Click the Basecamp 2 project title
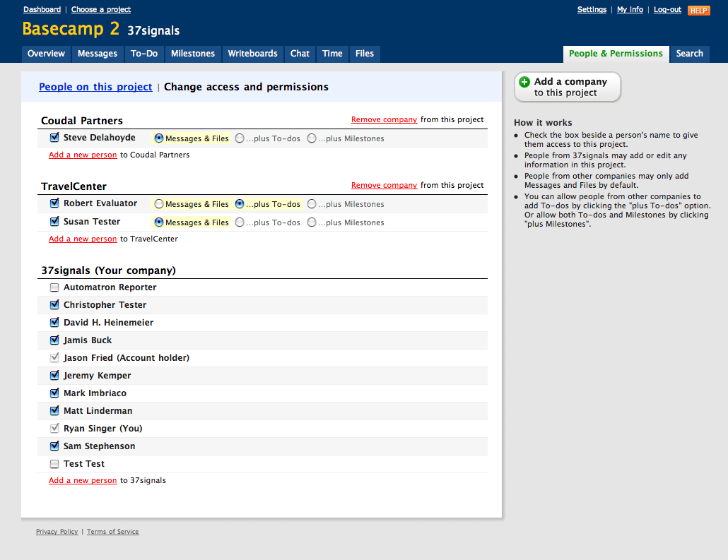The image size is (728, 560). pos(71,29)
